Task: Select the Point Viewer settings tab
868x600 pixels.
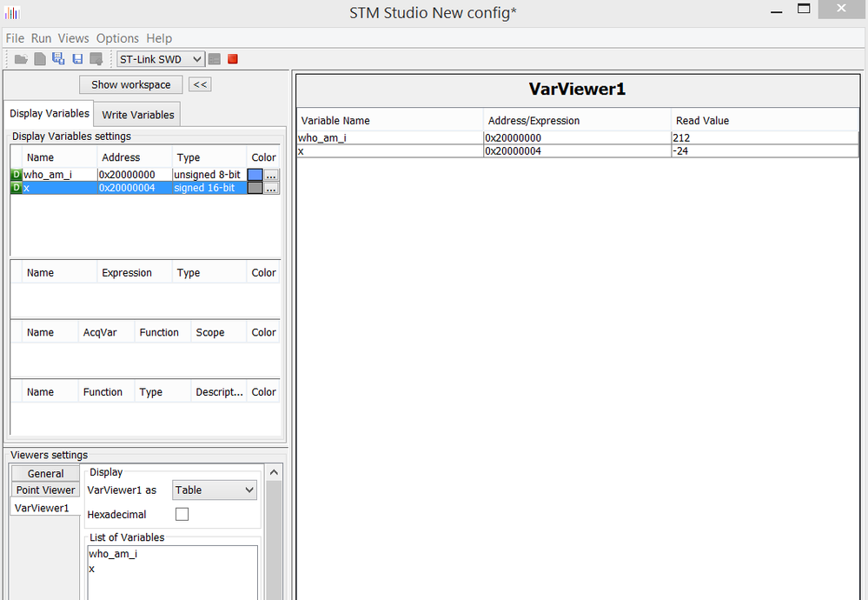Action: pyautogui.click(x=45, y=490)
